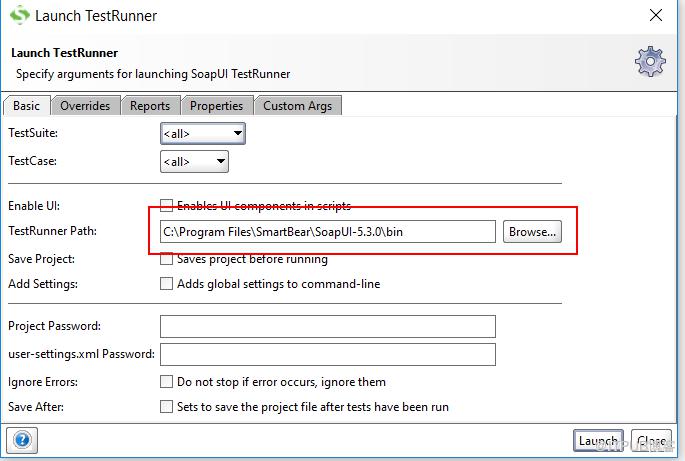Tick the Saves project before running checkbox
The image size is (685, 461).
coord(166,259)
